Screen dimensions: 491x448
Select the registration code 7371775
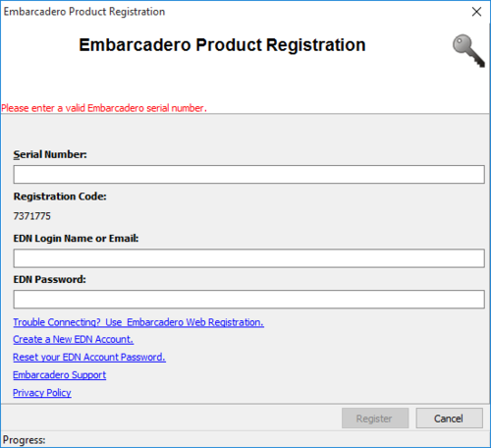tap(32, 216)
